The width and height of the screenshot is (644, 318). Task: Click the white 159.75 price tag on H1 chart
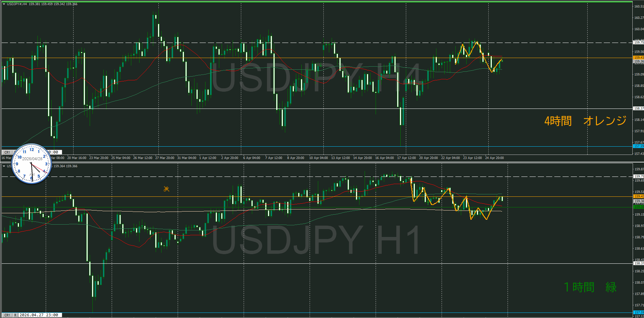pos(639,177)
